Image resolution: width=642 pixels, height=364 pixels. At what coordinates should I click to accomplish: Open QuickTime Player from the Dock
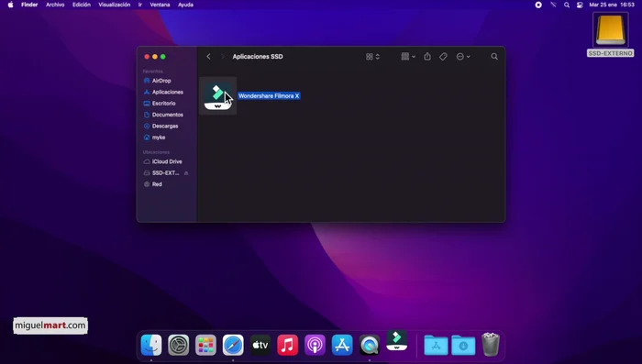370,345
